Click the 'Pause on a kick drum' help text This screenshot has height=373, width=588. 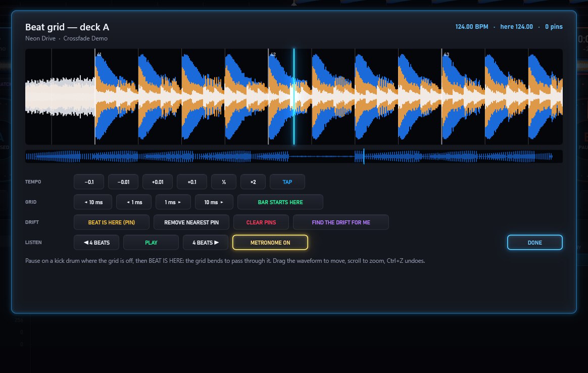(x=225, y=261)
